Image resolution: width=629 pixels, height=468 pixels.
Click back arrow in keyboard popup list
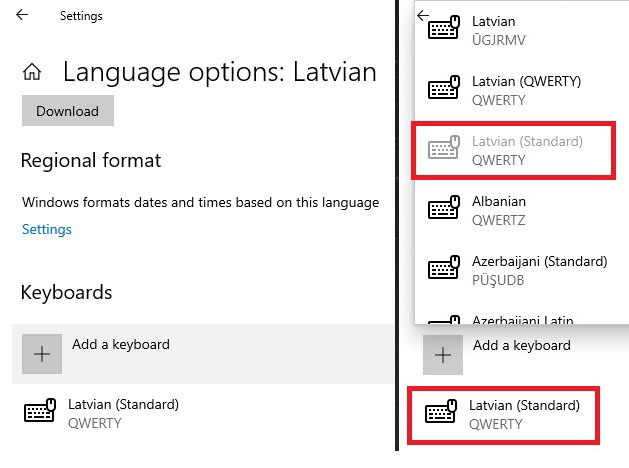click(422, 15)
